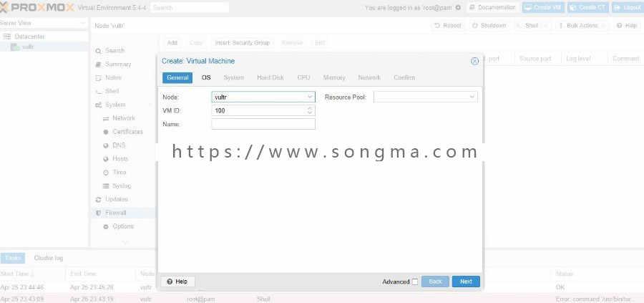Open the Resource Pool dropdown
Viewport: 644px width, 303px height.
point(426,97)
